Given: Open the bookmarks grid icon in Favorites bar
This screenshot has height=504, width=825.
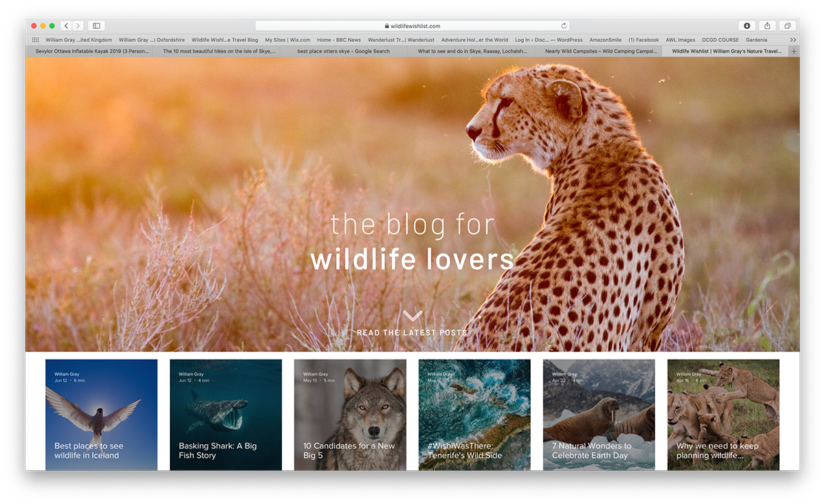Looking at the screenshot, I should coord(36,40).
